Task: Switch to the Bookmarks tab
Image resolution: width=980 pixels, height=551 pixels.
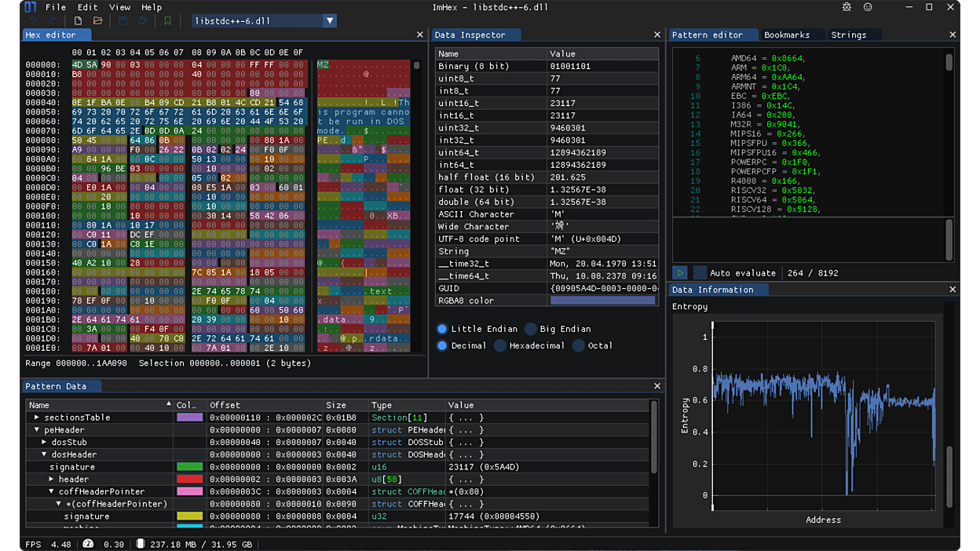Action: 786,35
